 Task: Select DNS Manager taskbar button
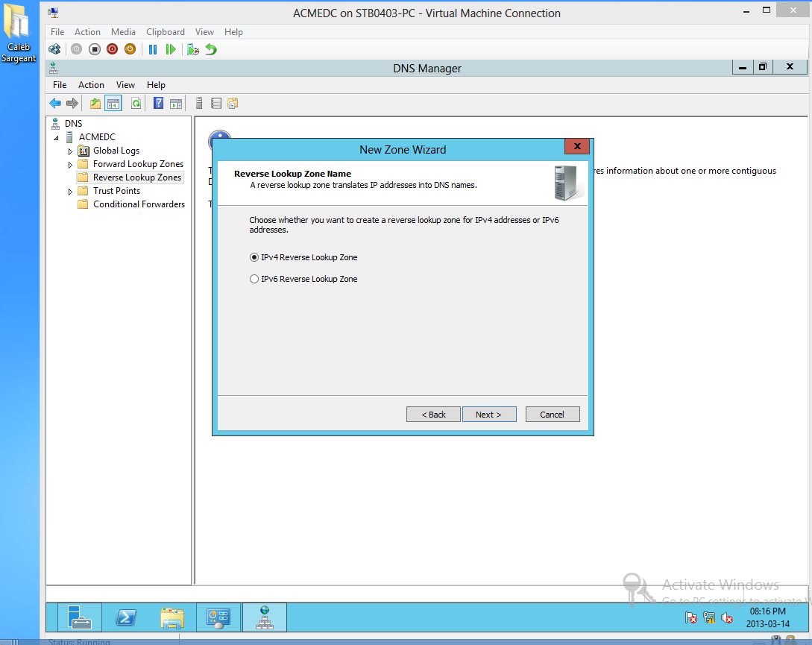265,617
